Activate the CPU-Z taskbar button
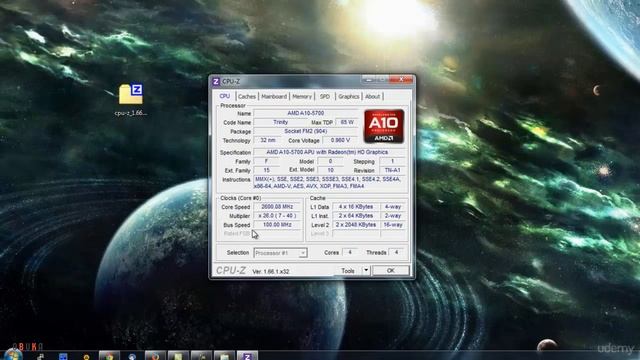The image size is (640, 360). [x=247, y=356]
